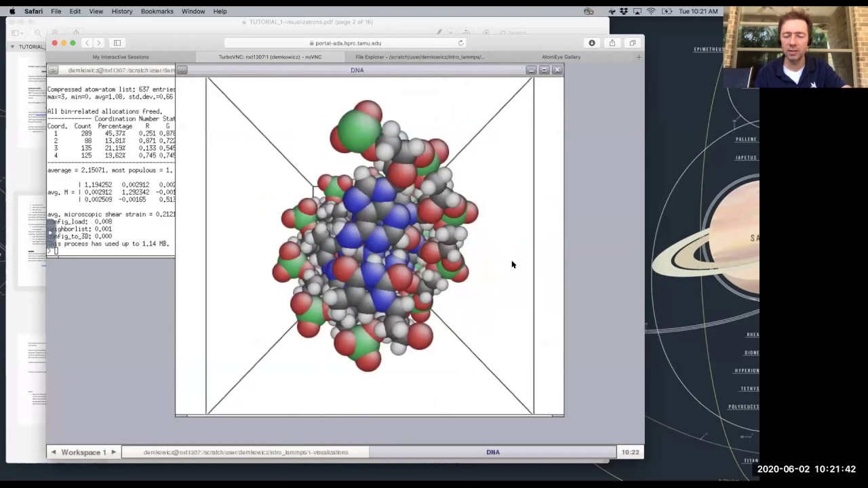Click the terminal prompt line
The width and height of the screenshot is (868, 488).
(52, 251)
